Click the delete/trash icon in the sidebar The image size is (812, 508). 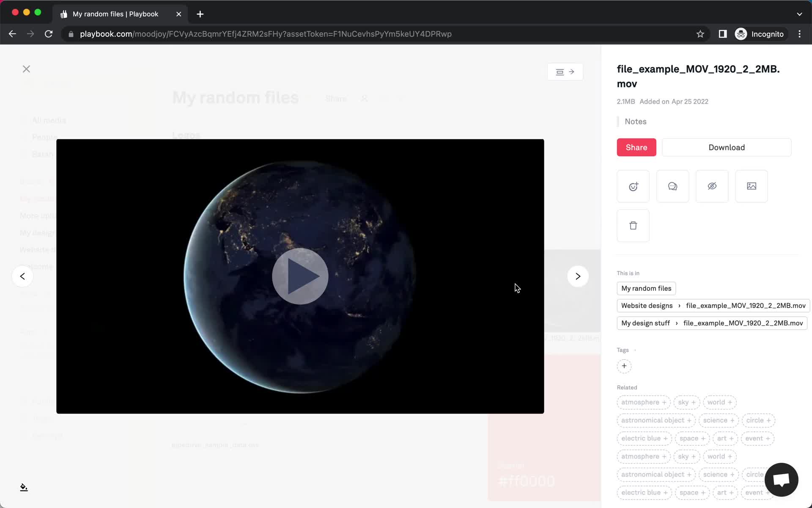(x=633, y=225)
